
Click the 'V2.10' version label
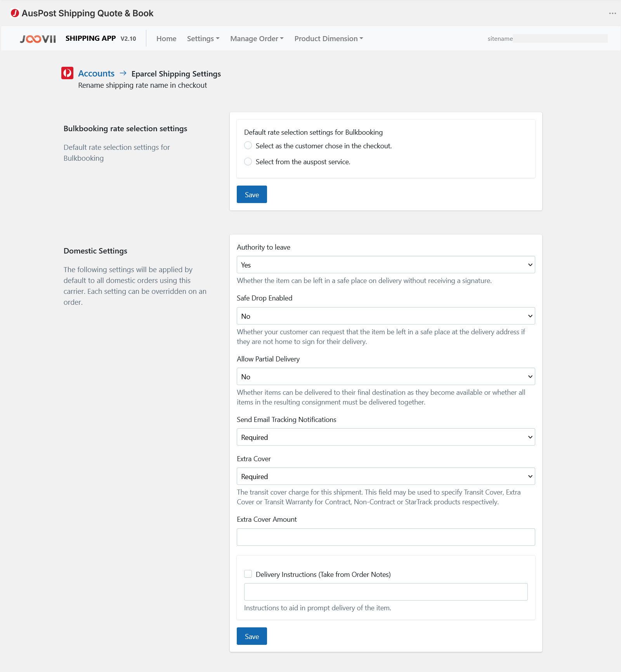(x=128, y=38)
